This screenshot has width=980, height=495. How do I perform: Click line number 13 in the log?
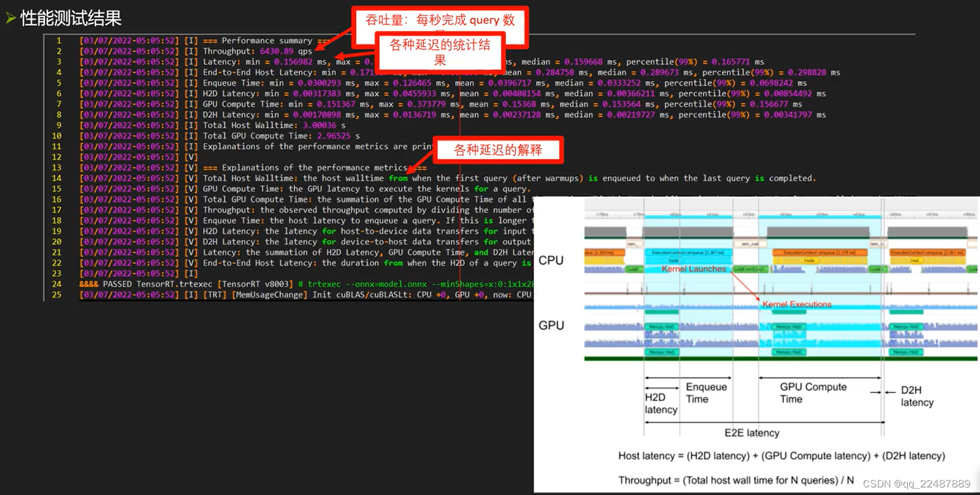[57, 168]
